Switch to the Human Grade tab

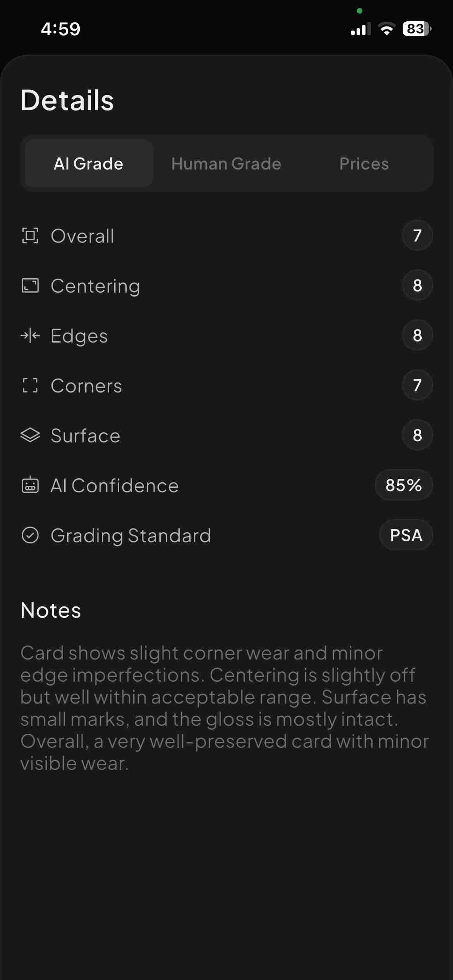226,164
